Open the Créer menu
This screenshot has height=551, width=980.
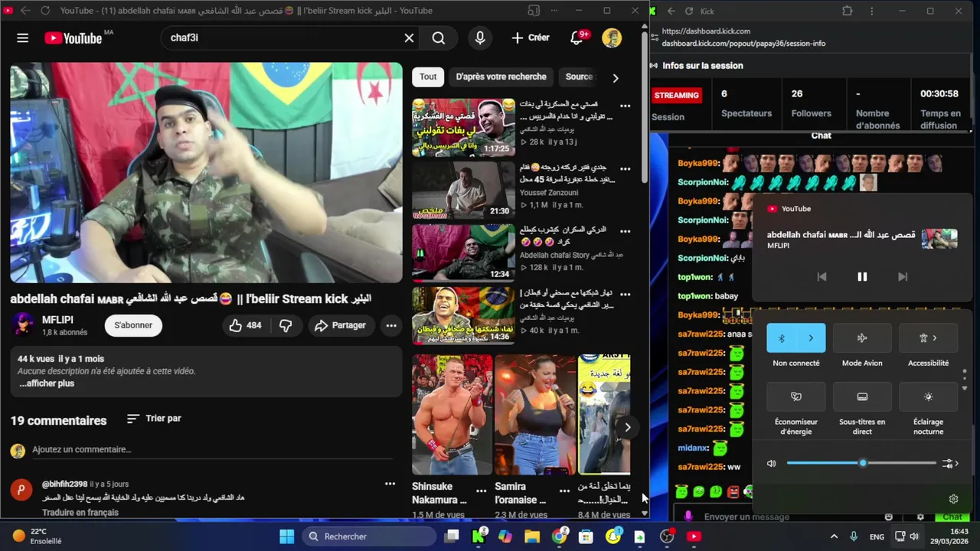[x=531, y=37]
